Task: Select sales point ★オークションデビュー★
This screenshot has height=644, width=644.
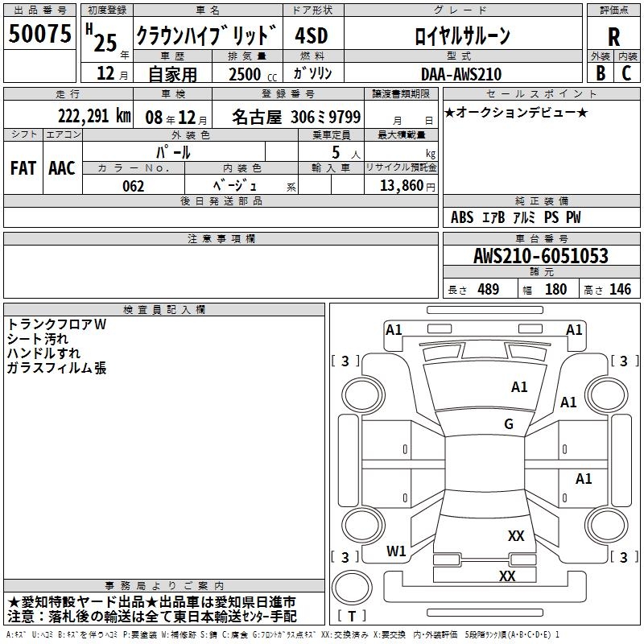Action: pos(516,112)
